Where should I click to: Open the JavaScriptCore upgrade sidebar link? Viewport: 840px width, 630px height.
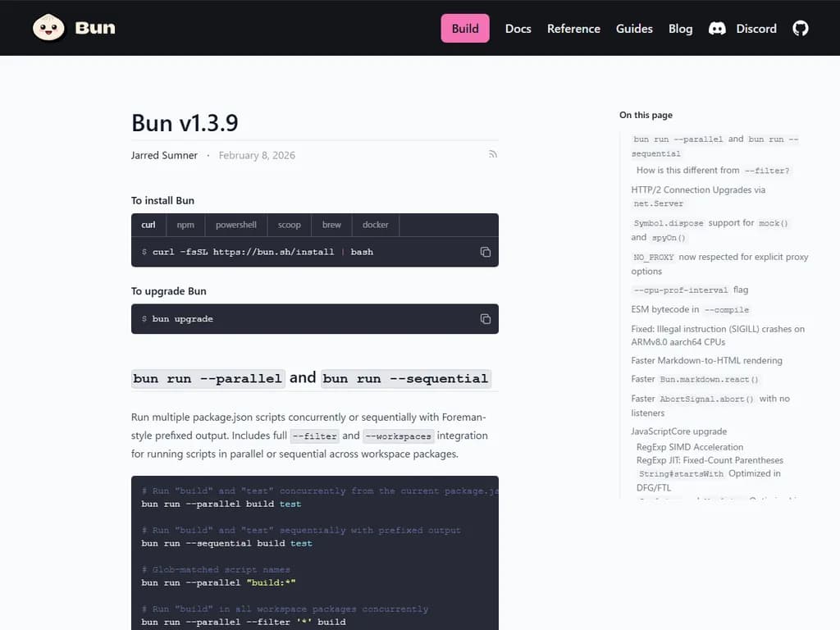click(x=679, y=431)
